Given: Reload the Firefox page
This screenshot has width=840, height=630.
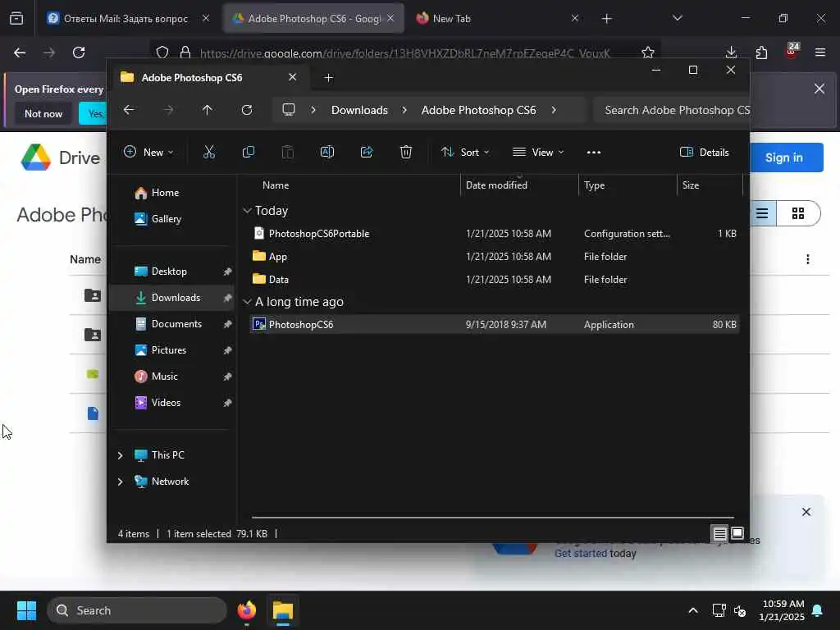Looking at the screenshot, I should (x=79, y=52).
